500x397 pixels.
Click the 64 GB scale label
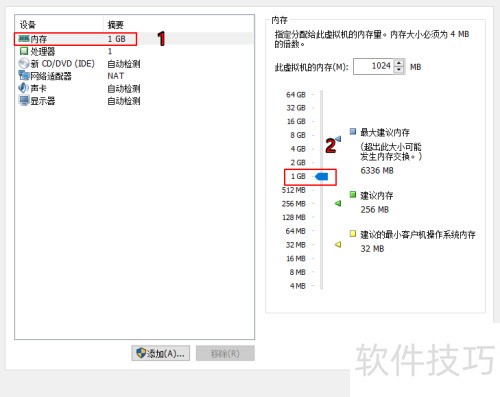click(296, 95)
